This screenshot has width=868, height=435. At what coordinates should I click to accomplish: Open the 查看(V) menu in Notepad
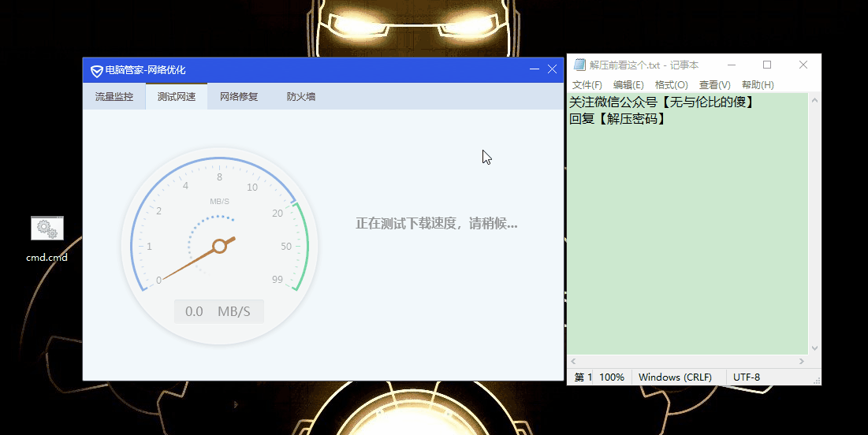point(714,84)
